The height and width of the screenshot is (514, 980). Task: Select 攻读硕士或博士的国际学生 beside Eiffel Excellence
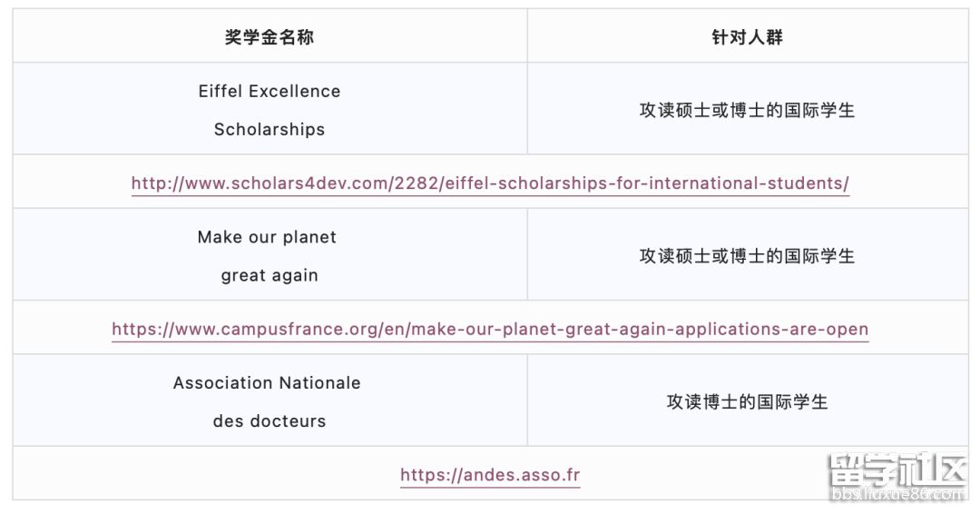tap(748, 110)
